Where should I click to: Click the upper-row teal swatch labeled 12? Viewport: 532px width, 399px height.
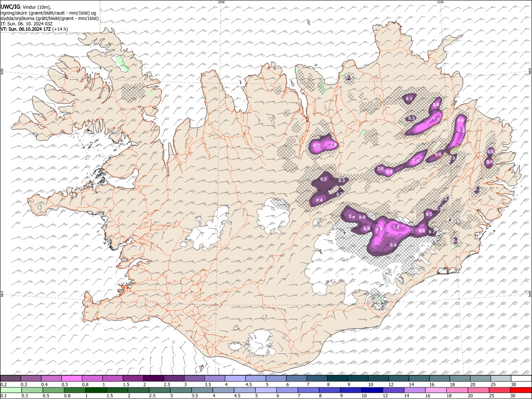pyautogui.click(x=398, y=378)
